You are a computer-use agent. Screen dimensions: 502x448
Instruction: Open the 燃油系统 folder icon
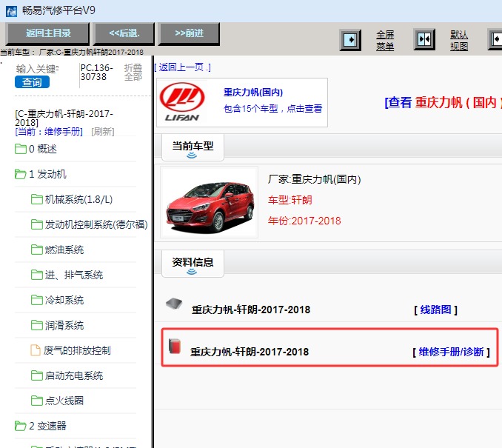(37, 250)
